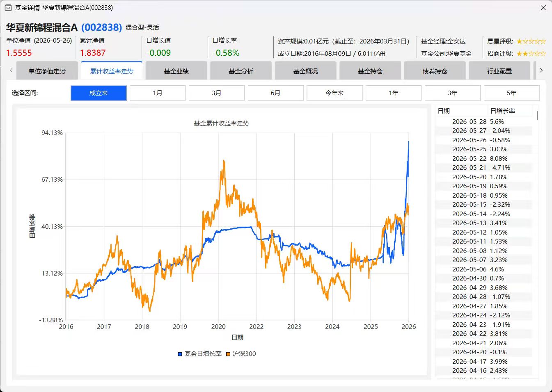
Task: Toggle the orange 沪深300 legend swatch
Action: coord(228,354)
